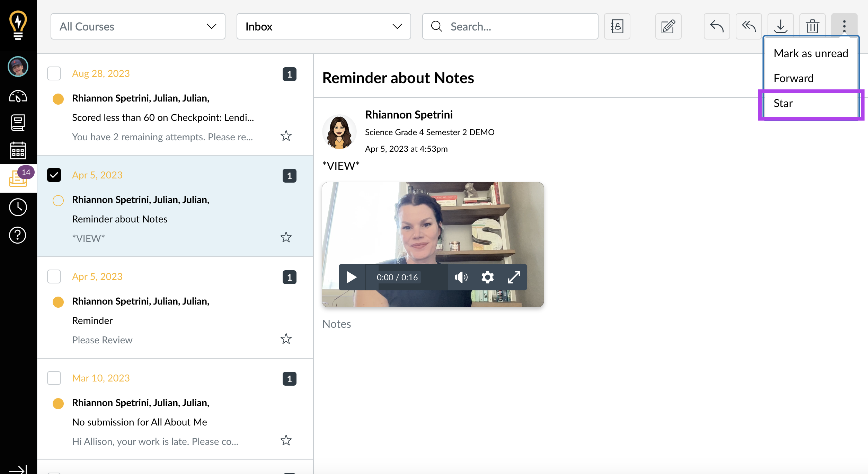Screen dimensions: 868x474
Task: Open video settings gear icon
Action: [x=487, y=277]
